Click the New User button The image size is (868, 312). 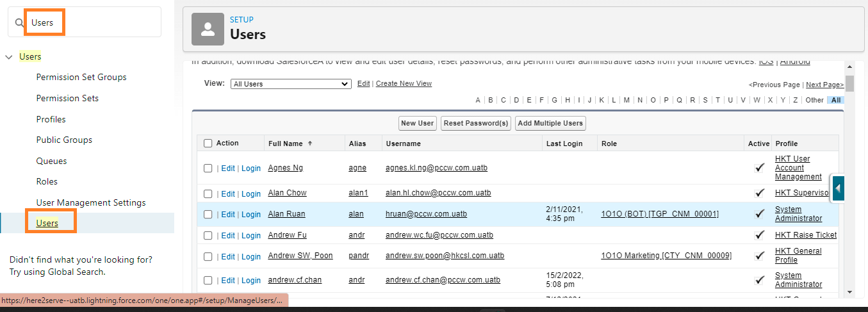(x=417, y=123)
